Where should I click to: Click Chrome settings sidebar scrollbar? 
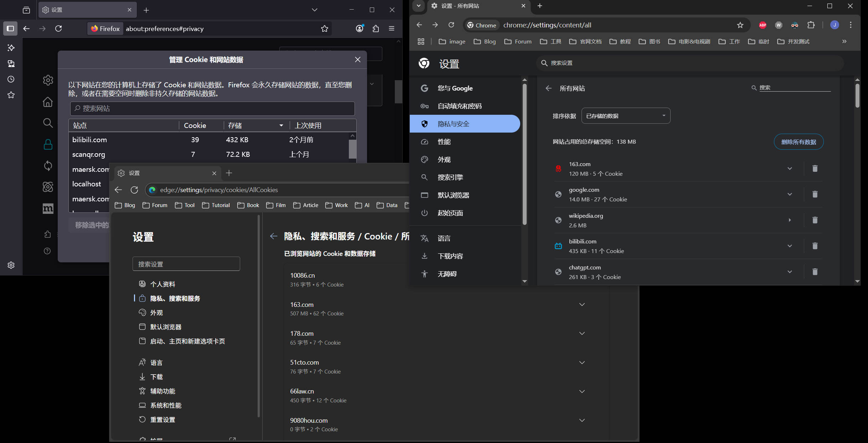click(525, 154)
